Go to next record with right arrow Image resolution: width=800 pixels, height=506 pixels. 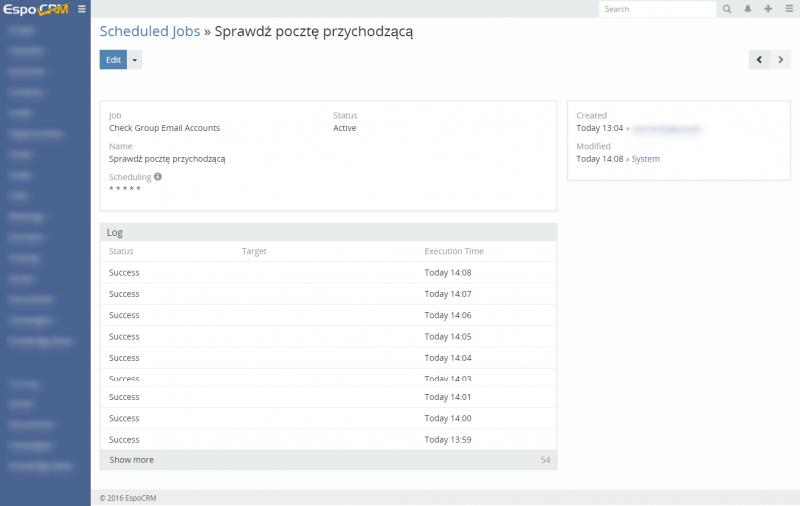point(781,60)
